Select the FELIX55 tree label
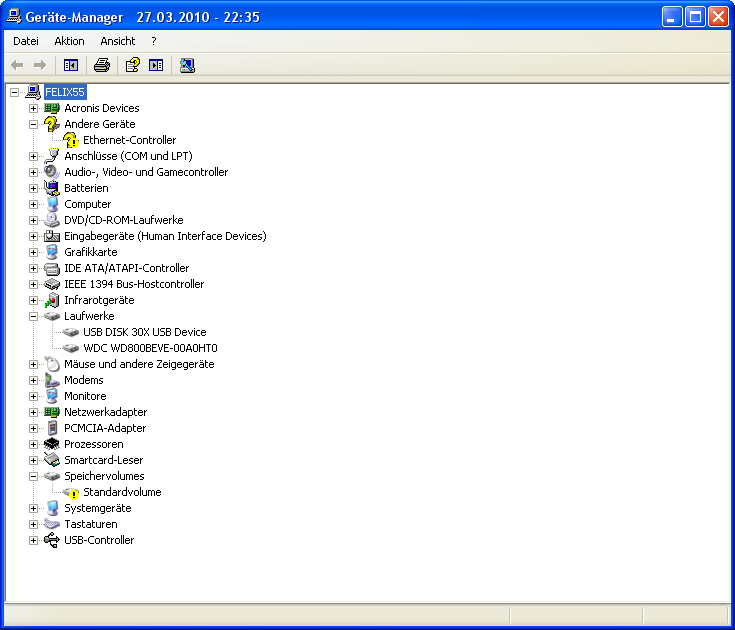Image resolution: width=735 pixels, height=630 pixels. click(65, 92)
